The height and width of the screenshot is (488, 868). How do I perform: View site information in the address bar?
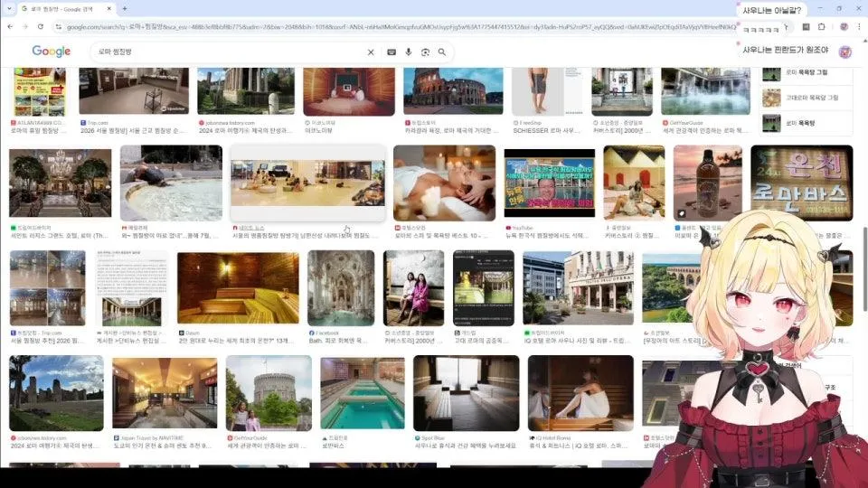[59, 27]
